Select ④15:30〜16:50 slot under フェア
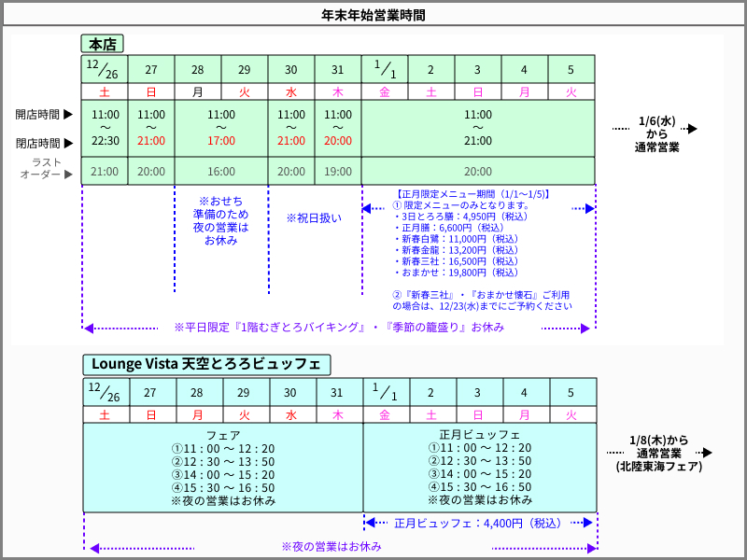747x560 pixels. pyautogui.click(x=223, y=487)
